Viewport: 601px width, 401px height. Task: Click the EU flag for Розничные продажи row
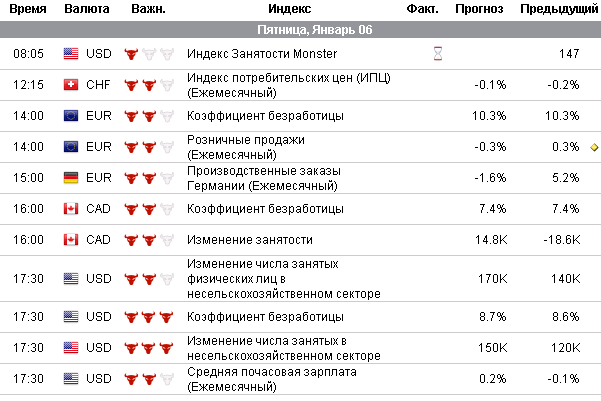click(71, 147)
